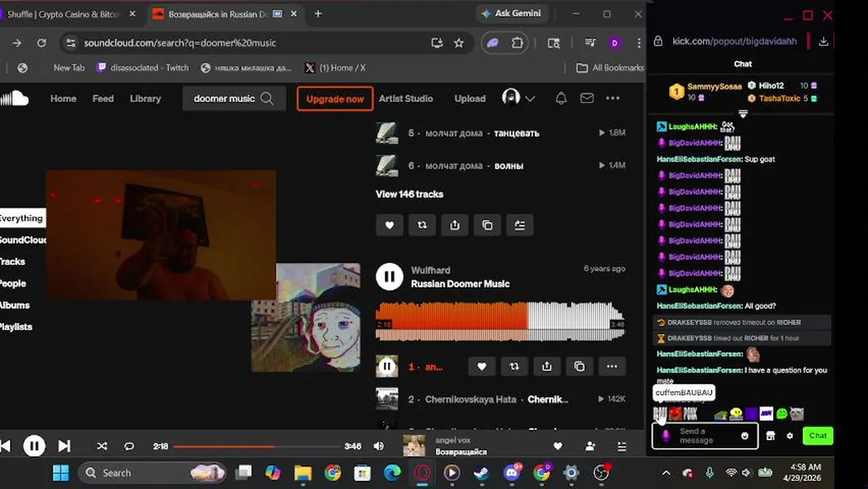Filter search results by Everything
The width and height of the screenshot is (868, 489).
(22, 218)
